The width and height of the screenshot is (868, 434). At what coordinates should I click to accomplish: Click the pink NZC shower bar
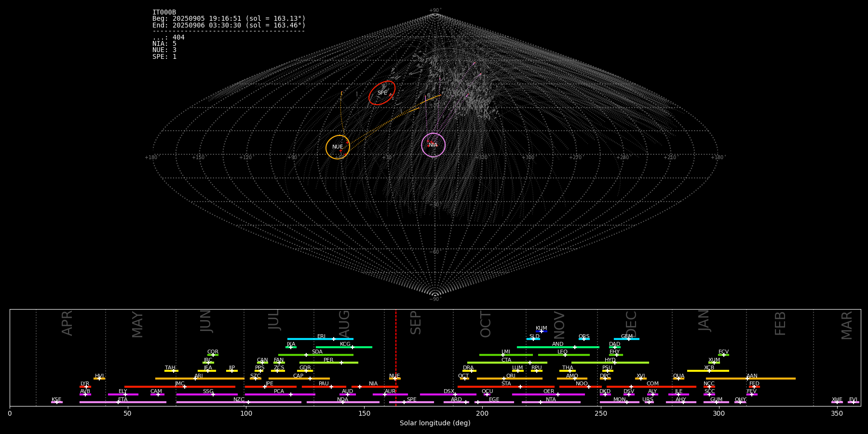click(239, 402)
